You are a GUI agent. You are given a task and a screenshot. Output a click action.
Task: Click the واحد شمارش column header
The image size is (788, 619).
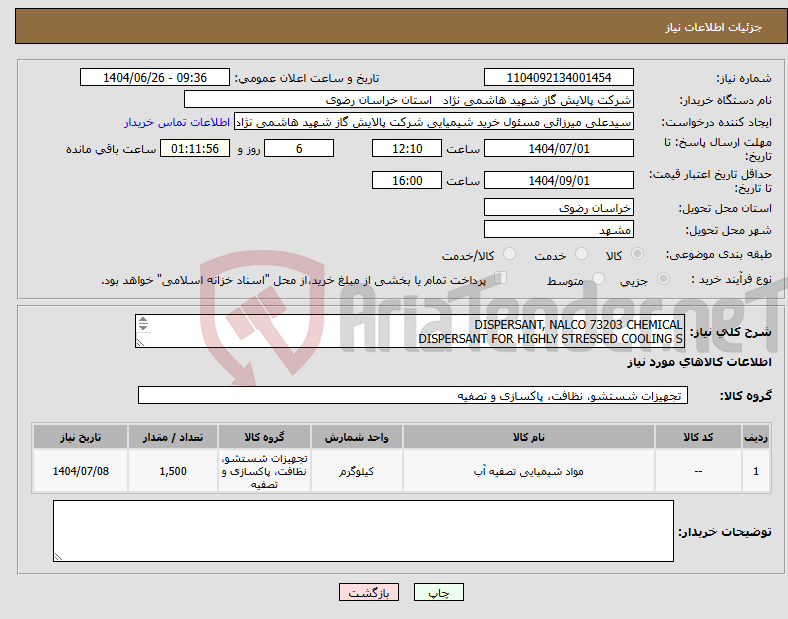(357, 437)
